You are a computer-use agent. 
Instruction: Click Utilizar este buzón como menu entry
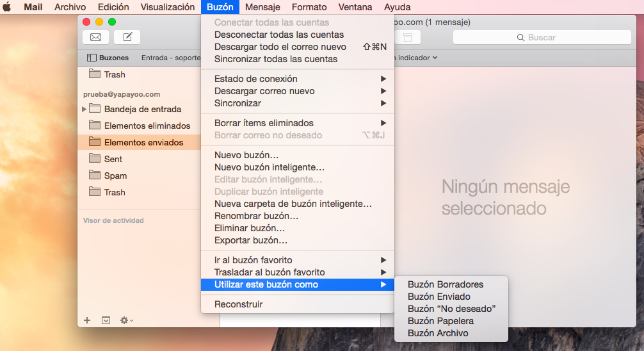click(x=298, y=284)
